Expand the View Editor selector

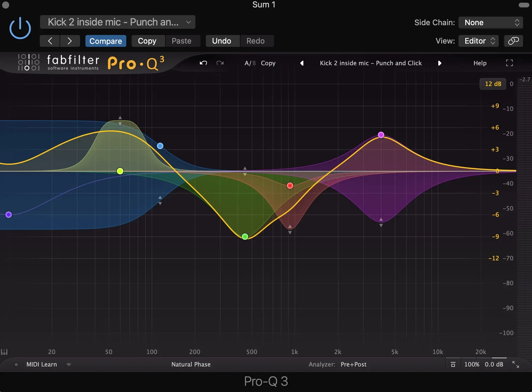click(x=478, y=41)
